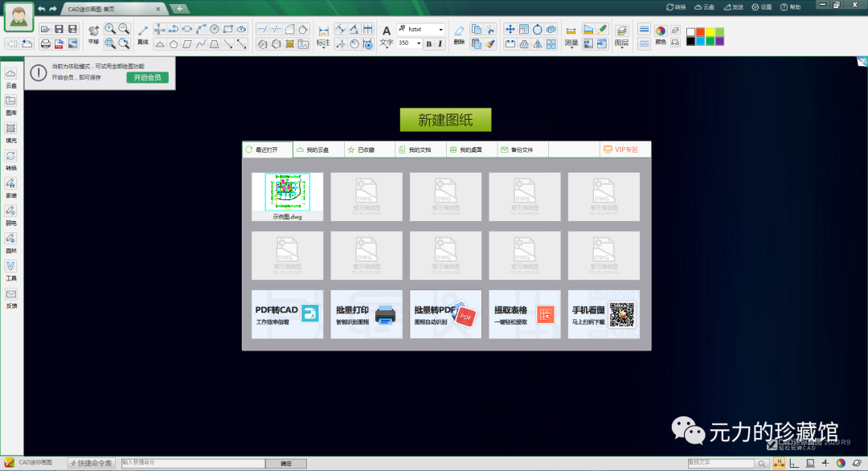
Task: Toggle the highlighted snap button in status bar
Action: pos(779,463)
